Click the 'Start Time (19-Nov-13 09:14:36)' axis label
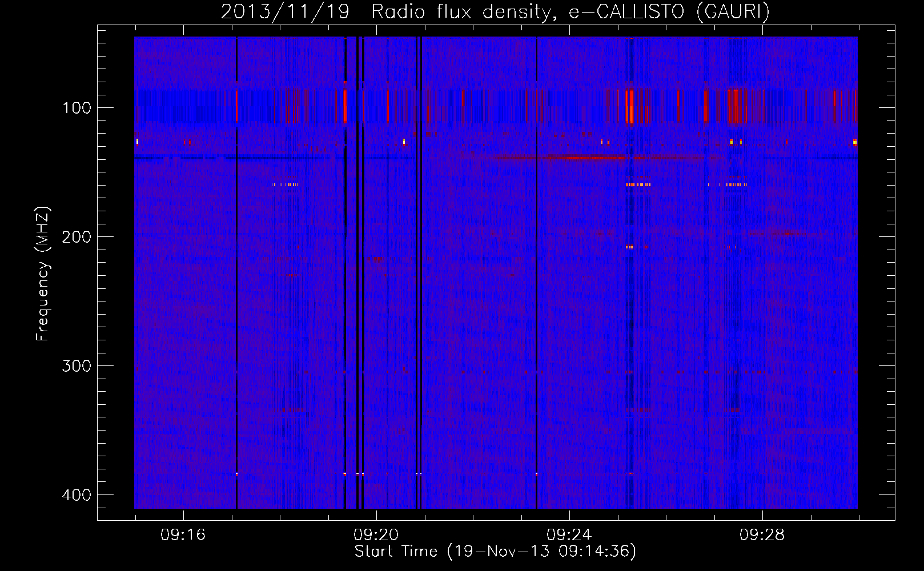 point(495,552)
